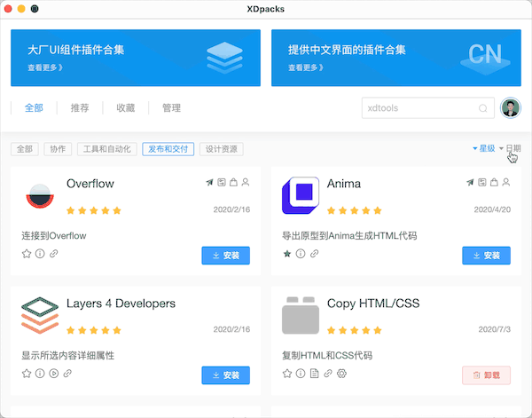Favorite Copy HTML/CSS with star icon
Screen dimensions: 532x418
[287, 374]
